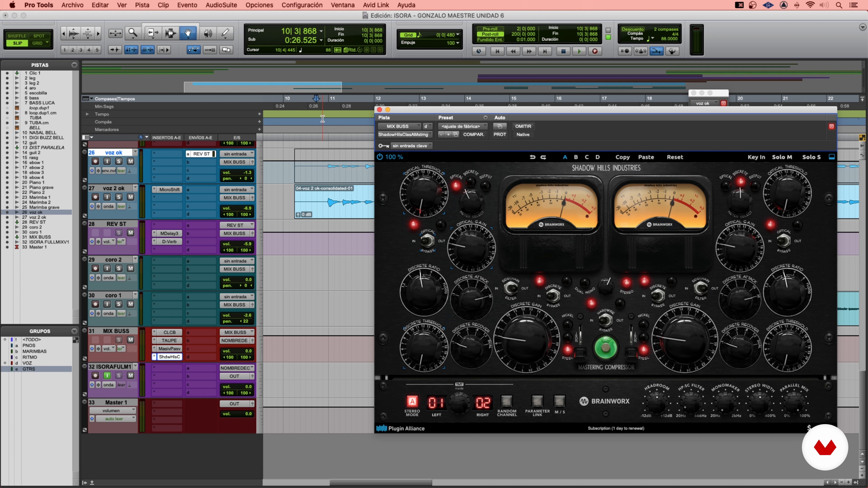Open plugin track selector MIX BUSS
The width and height of the screenshot is (868, 488).
tap(399, 126)
